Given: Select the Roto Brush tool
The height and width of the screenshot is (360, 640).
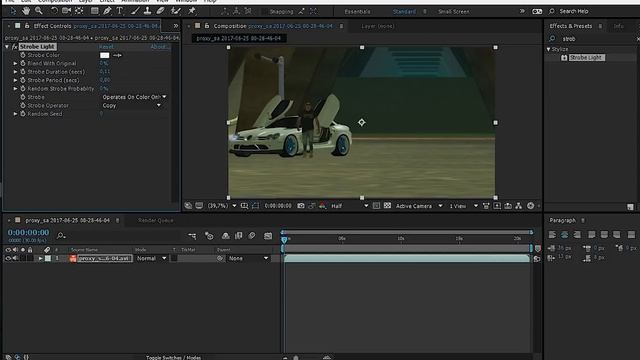Looking at the screenshot, I should click(x=176, y=11).
